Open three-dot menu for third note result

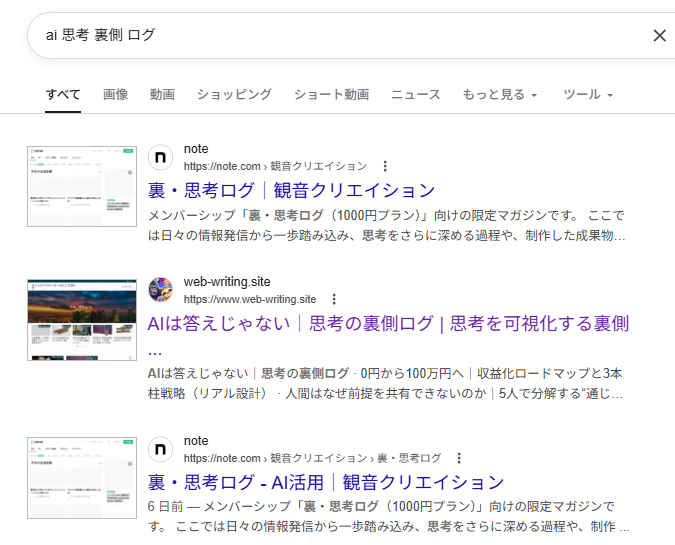pyautogui.click(x=459, y=458)
